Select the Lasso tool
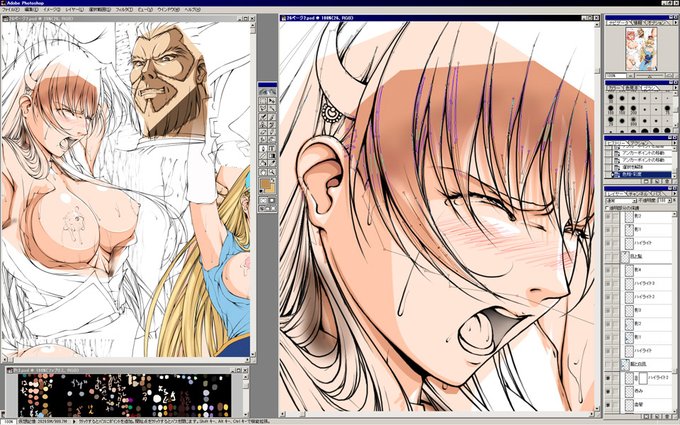 [263, 108]
